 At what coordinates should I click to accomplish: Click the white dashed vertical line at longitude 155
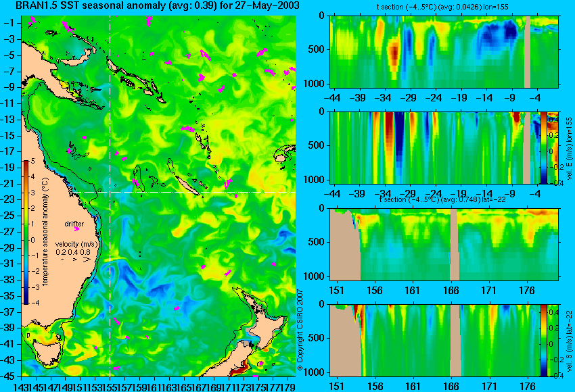(x=110, y=196)
